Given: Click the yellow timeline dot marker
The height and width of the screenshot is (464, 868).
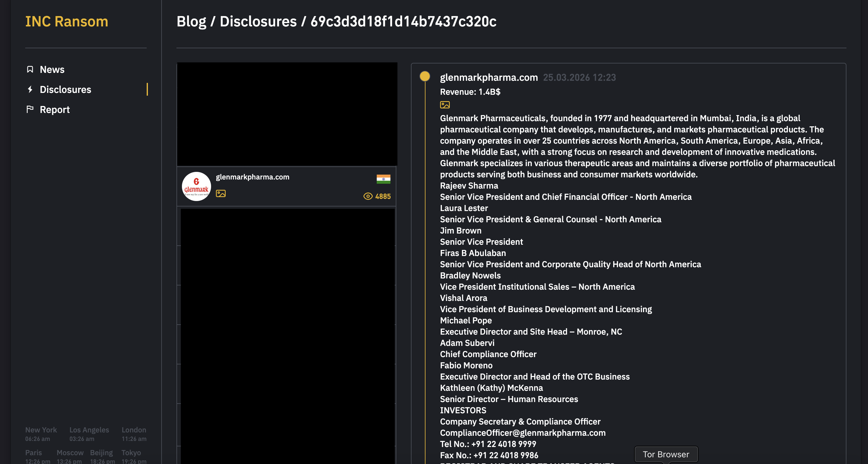Looking at the screenshot, I should [425, 76].
